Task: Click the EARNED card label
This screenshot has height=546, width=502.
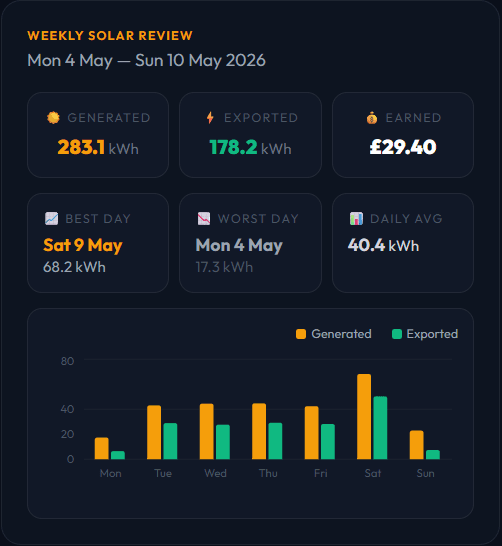Action: tap(414, 118)
